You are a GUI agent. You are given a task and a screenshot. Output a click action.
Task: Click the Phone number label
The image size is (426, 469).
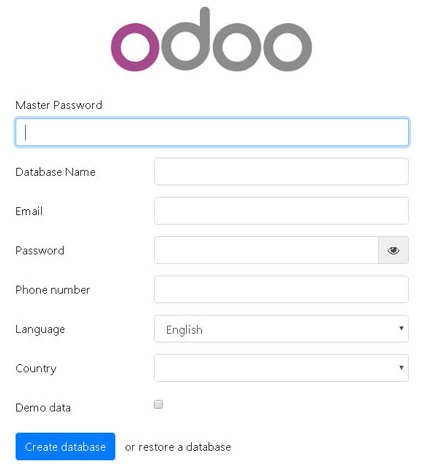point(53,290)
